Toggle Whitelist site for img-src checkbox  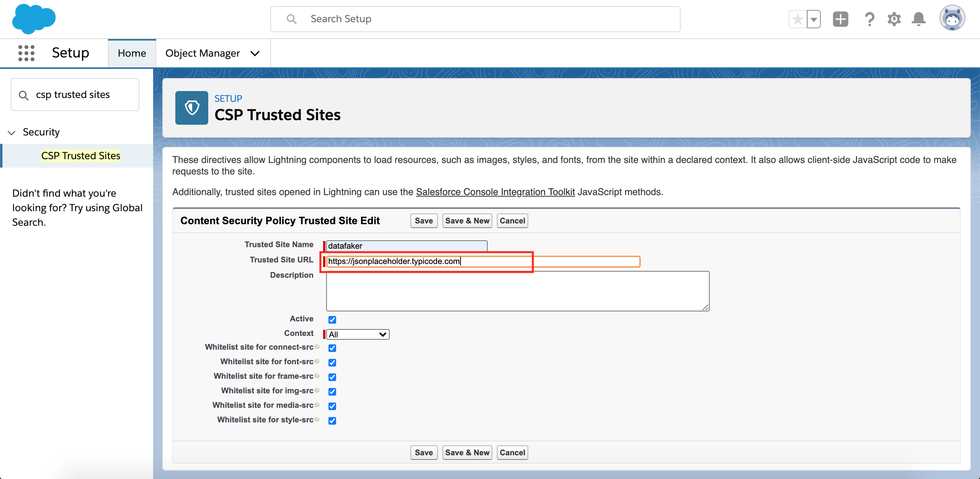coord(332,391)
